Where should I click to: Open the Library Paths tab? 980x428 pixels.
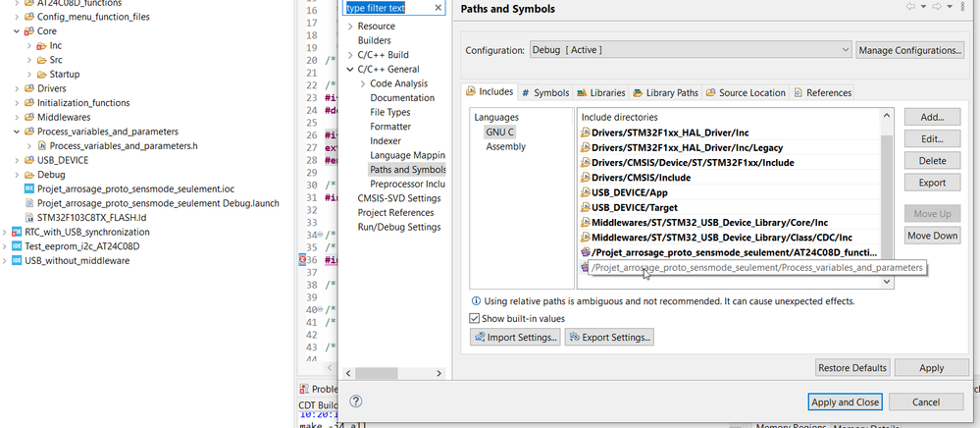666,92
